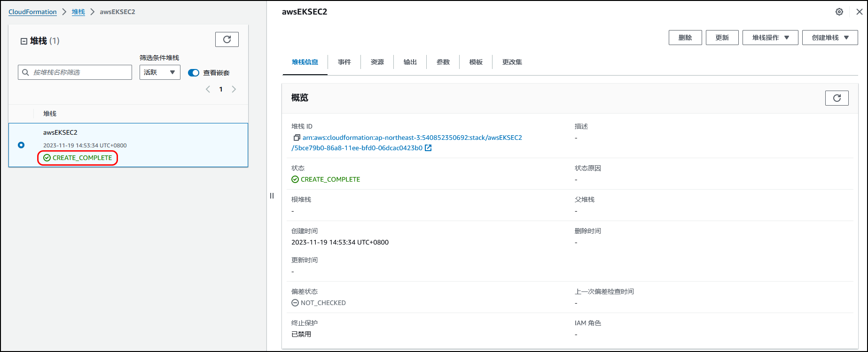The height and width of the screenshot is (352, 868).
Task: Switch to the outputs tab
Action: click(410, 62)
